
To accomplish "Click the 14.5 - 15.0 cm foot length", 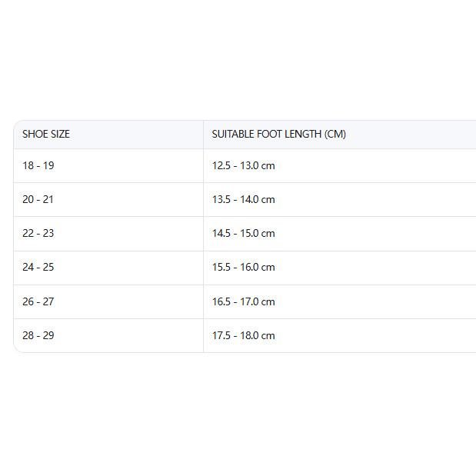I will pyautogui.click(x=244, y=234).
